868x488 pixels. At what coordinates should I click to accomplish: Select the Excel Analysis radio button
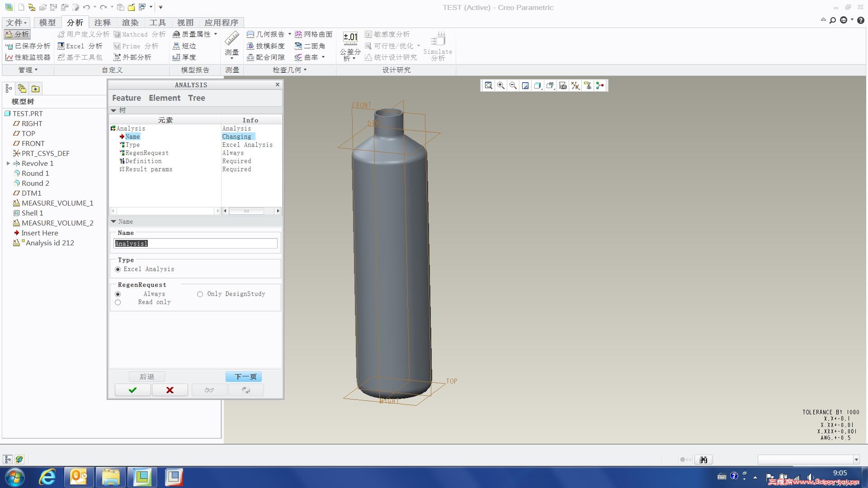tap(118, 269)
